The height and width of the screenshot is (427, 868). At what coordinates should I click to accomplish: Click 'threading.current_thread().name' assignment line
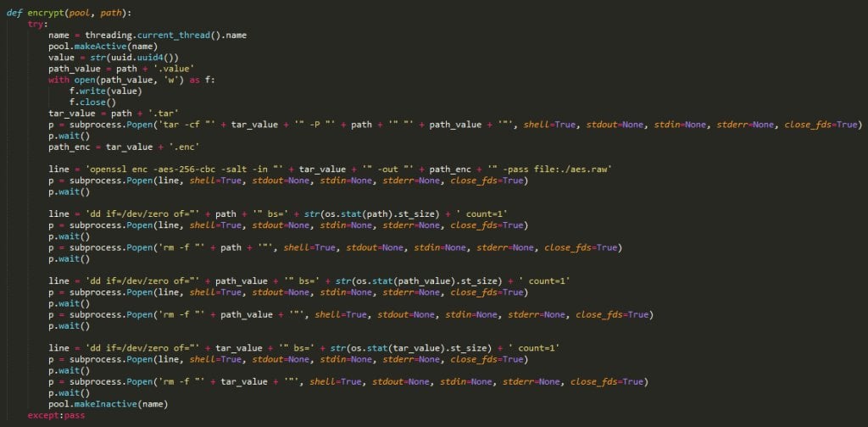[147, 35]
